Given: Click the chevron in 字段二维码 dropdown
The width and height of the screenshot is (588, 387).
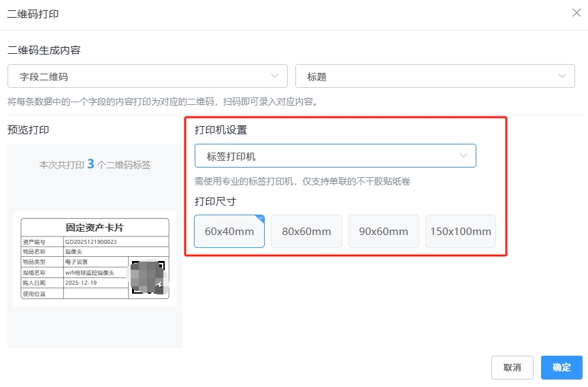Looking at the screenshot, I should tap(275, 76).
